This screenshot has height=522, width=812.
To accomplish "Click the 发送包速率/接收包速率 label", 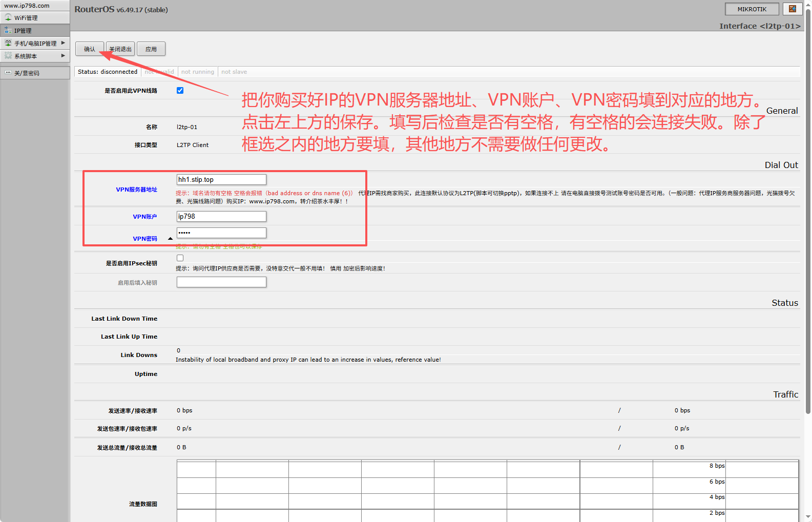I will (127, 429).
